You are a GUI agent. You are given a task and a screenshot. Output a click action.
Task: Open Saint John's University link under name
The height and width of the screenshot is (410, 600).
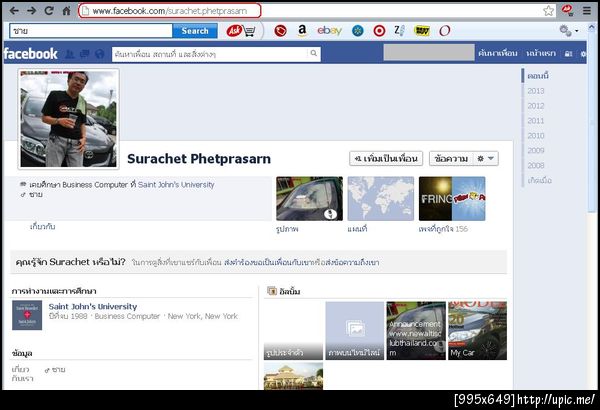tap(176, 185)
